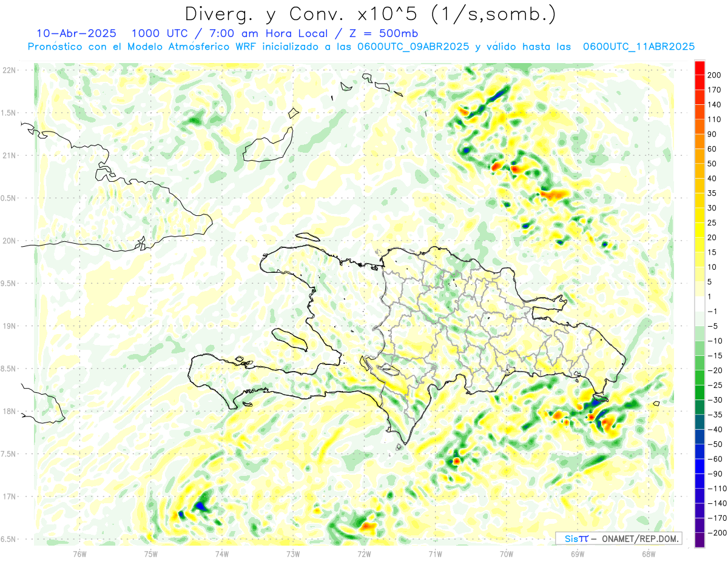Click the latitude label '21N'
Image resolution: width=728 pixels, height=562 pixels.
coord(9,156)
